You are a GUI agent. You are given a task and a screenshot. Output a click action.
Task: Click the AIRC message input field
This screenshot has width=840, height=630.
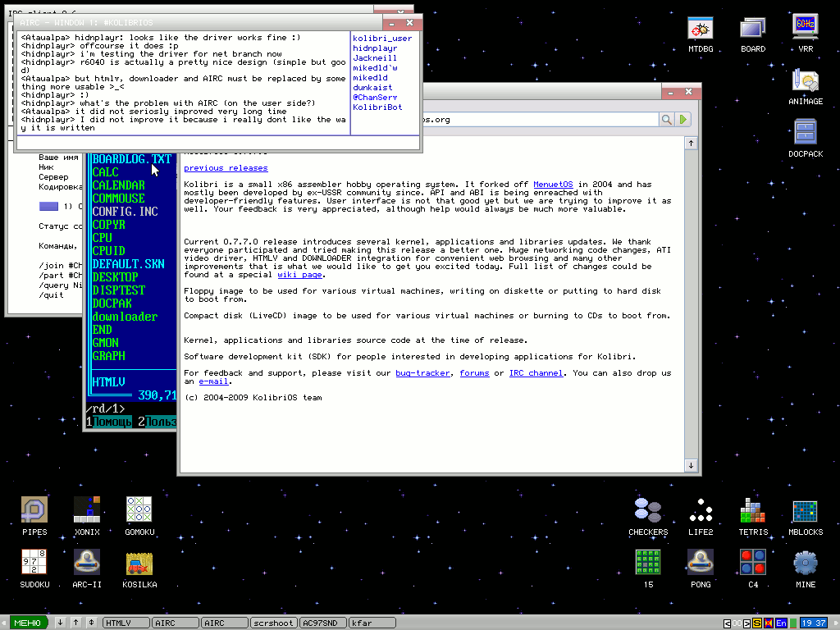click(x=217, y=143)
